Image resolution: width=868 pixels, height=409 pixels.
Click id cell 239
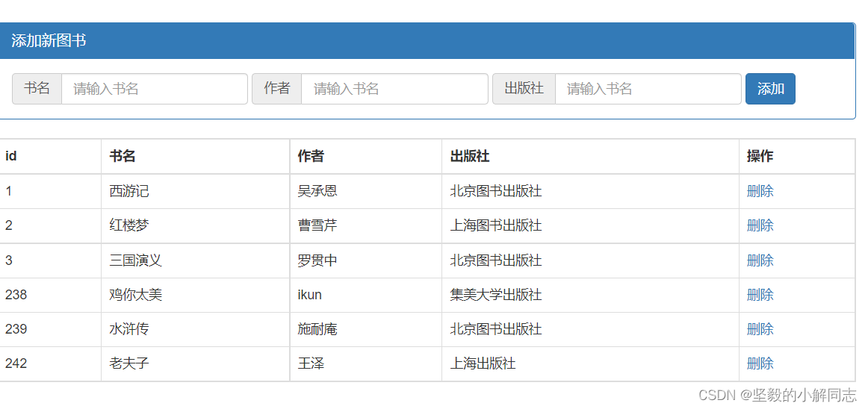(x=50, y=329)
